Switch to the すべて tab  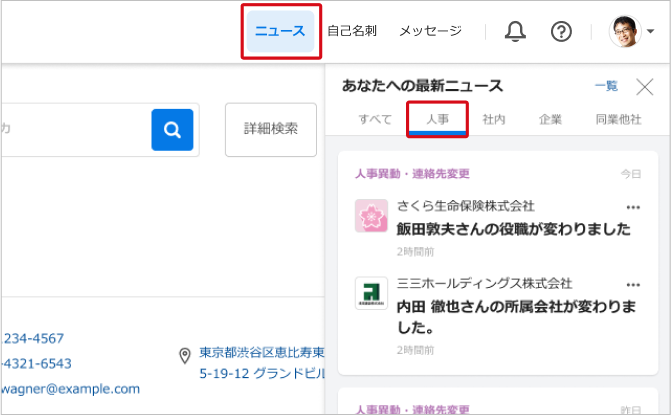tap(375, 119)
